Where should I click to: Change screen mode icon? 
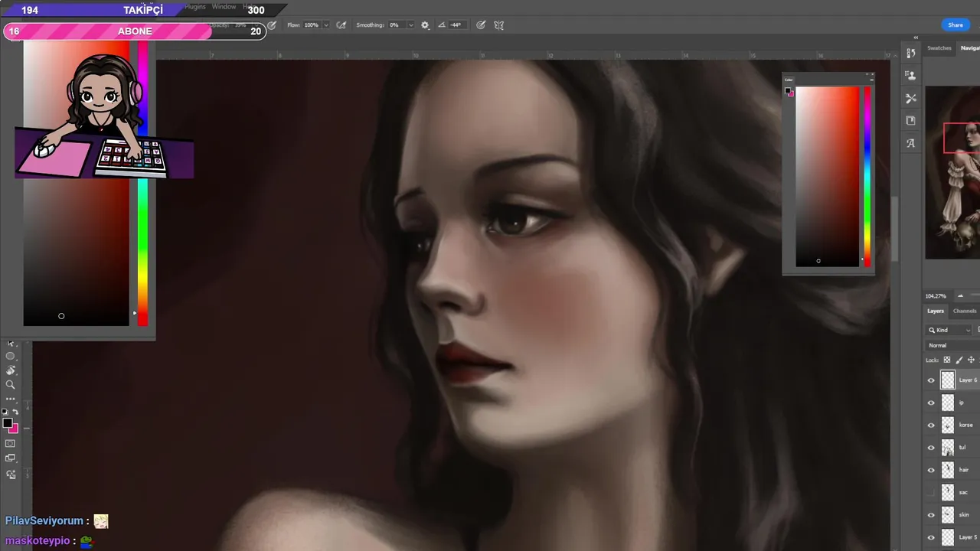click(x=11, y=458)
